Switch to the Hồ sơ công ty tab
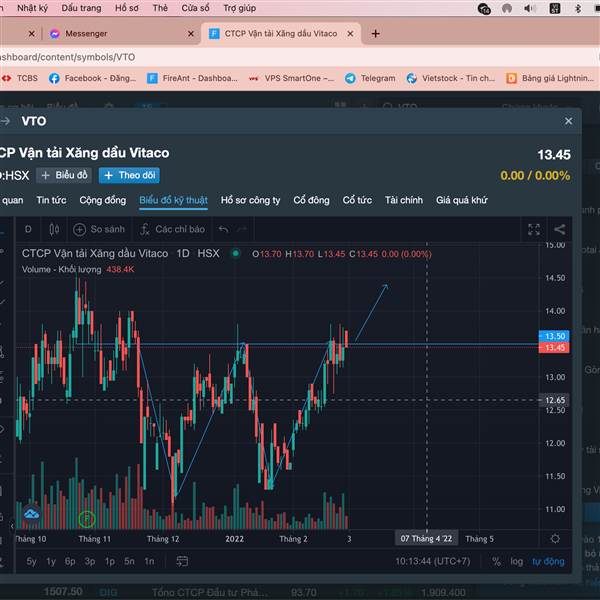600x600 pixels. [x=250, y=200]
